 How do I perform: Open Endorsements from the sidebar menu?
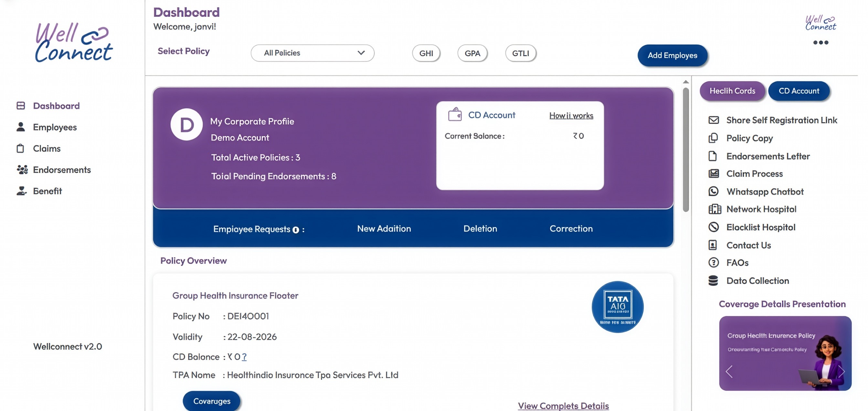62,170
